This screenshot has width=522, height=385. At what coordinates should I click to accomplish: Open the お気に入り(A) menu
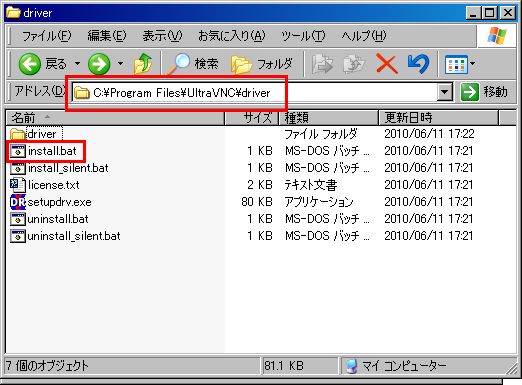pos(232,36)
